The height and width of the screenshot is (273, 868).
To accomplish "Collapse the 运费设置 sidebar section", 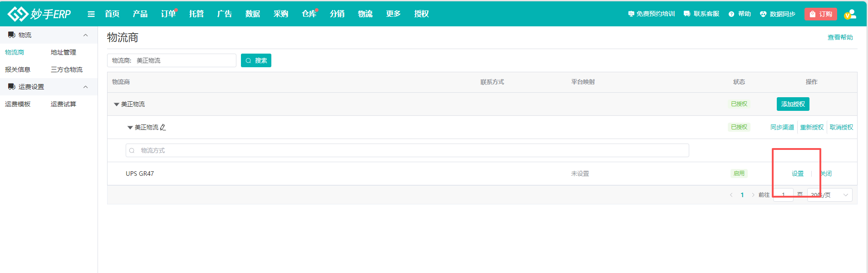I will click(85, 87).
